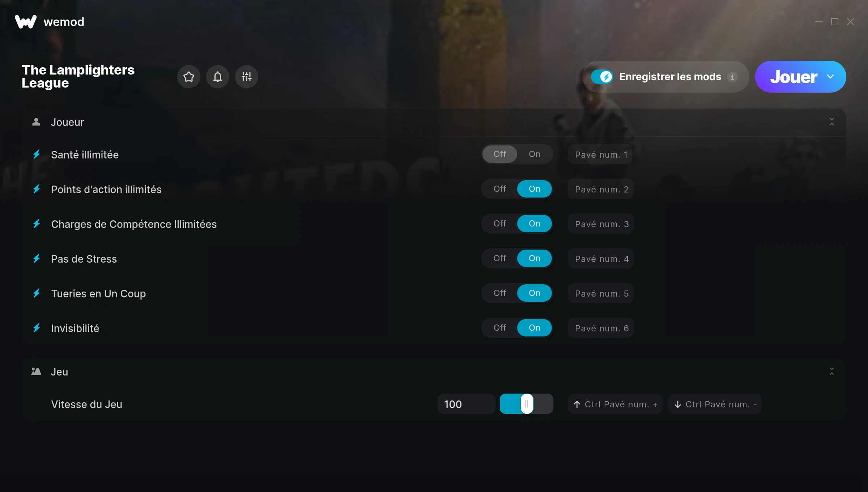Change the Pavé num. 3 hotkey
This screenshot has width=868, height=492.
coord(601,224)
